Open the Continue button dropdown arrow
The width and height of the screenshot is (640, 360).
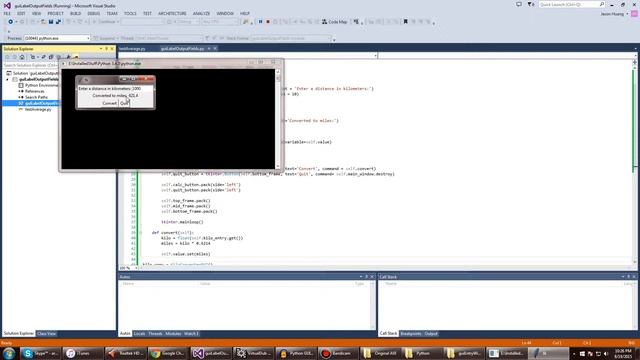(118, 22)
